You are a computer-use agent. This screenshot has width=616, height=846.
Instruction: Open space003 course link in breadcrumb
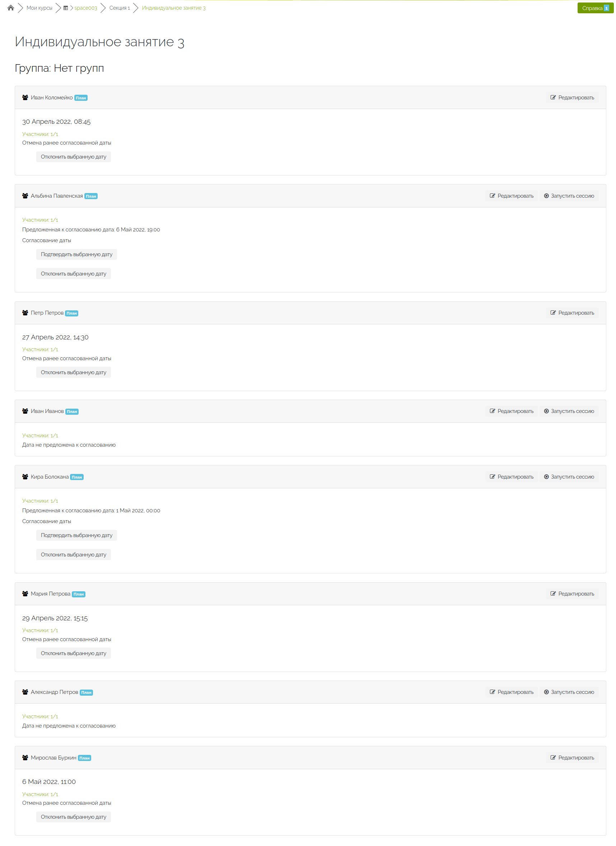[85, 8]
